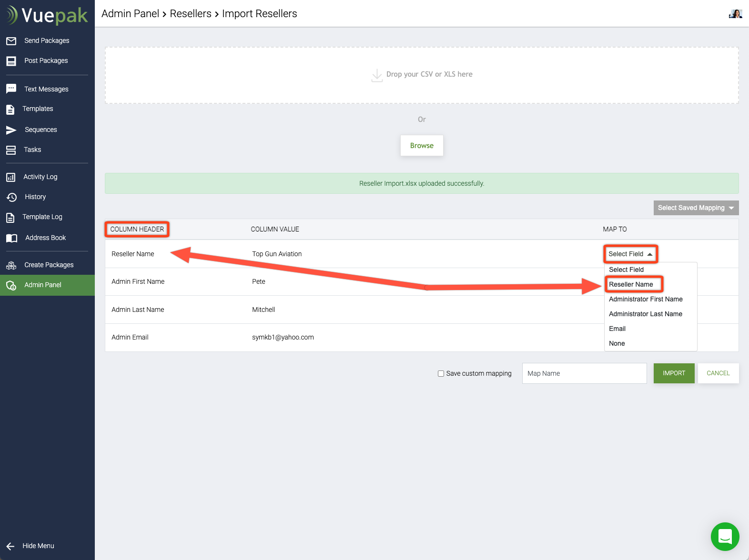Click the Admin Email row header
The height and width of the screenshot is (560, 749).
[x=130, y=338]
